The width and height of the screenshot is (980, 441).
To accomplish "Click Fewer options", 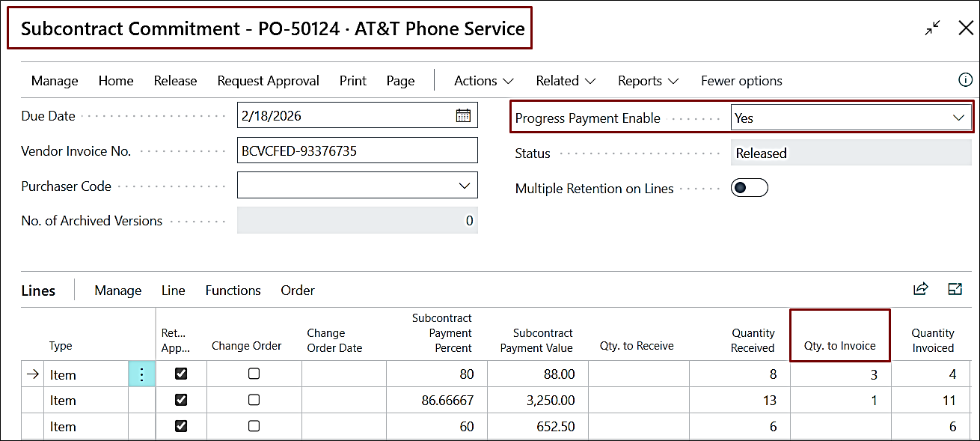I will coord(741,81).
